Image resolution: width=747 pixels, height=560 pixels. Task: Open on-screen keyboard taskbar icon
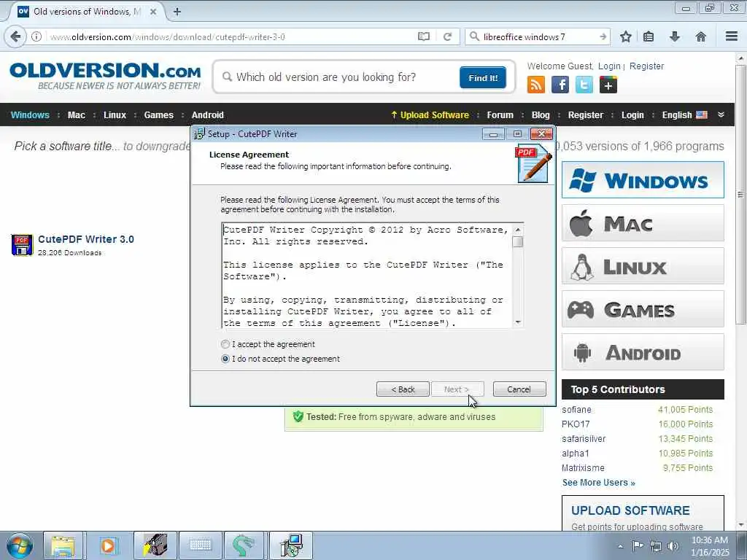click(201, 545)
